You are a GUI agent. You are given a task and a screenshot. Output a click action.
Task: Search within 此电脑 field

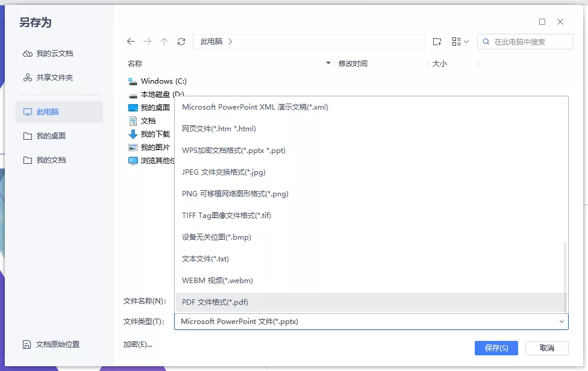pyautogui.click(x=525, y=42)
